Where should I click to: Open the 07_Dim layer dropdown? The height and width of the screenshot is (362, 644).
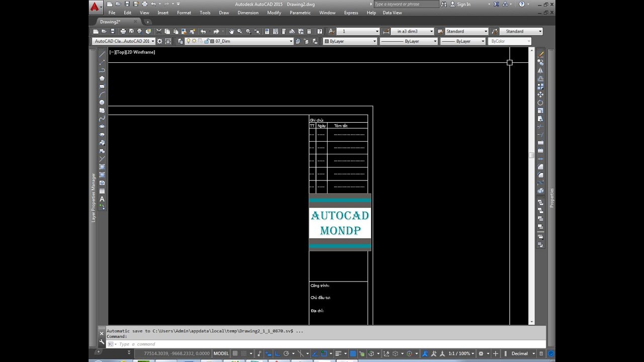291,41
